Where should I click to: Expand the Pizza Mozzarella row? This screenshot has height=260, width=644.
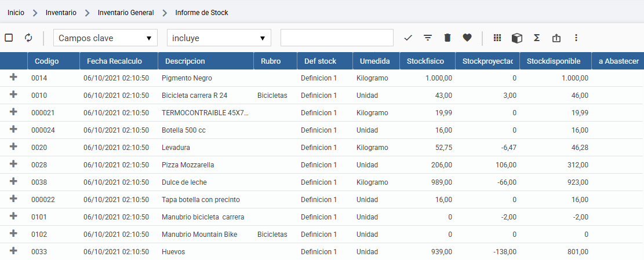click(13, 164)
